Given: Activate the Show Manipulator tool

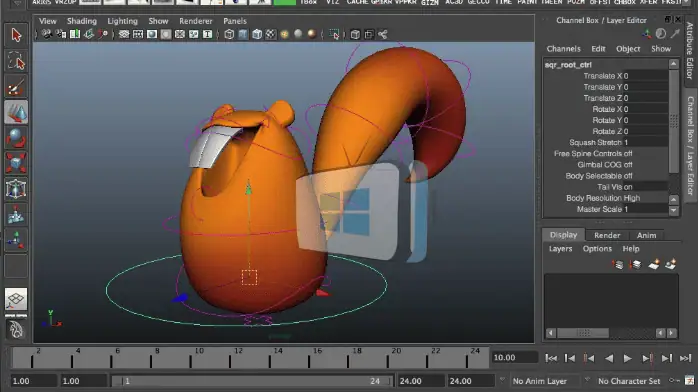Looking at the screenshot, I should point(16,240).
